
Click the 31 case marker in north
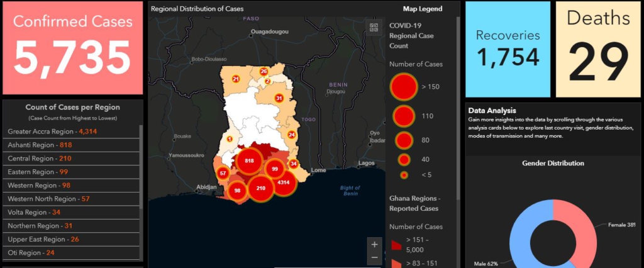pyautogui.click(x=279, y=98)
